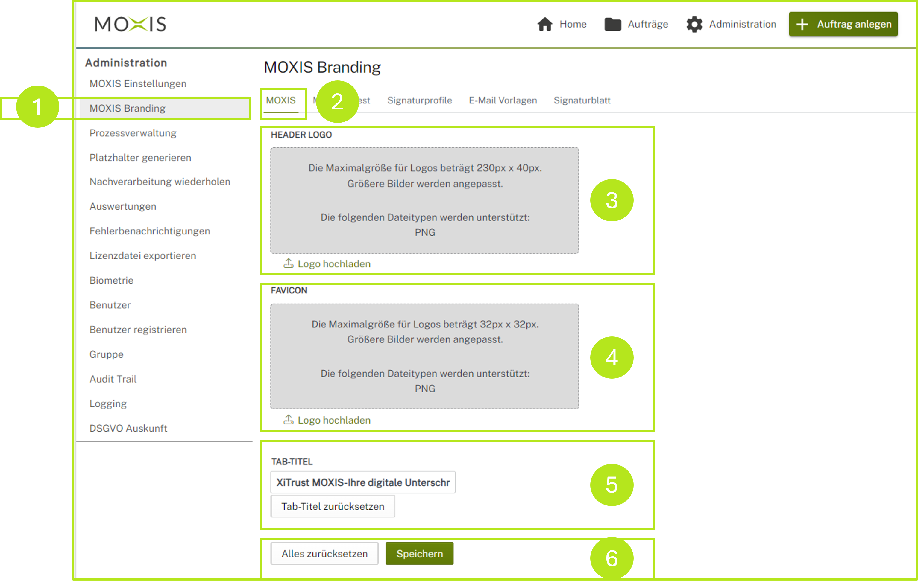Click the Home house icon
Image resolution: width=918 pixels, height=588 pixels.
click(x=545, y=24)
